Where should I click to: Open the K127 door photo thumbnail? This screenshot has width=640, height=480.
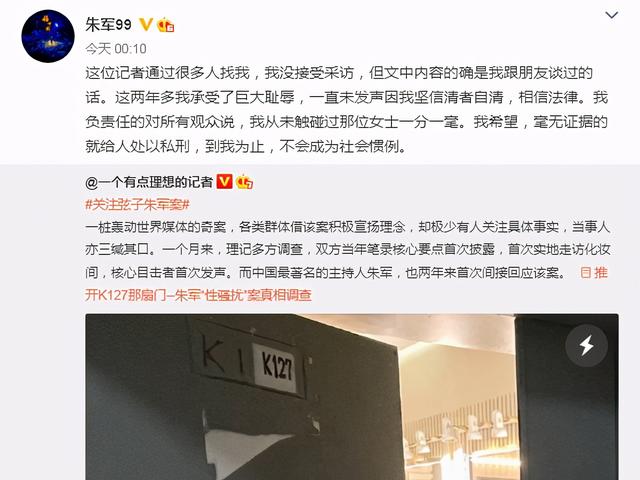352,397
